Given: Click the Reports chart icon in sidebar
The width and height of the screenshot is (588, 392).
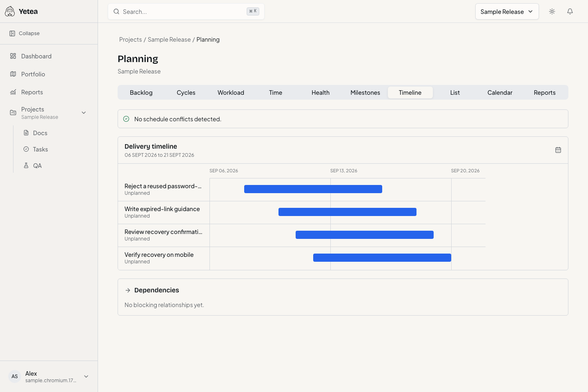Looking at the screenshot, I should [x=13, y=92].
